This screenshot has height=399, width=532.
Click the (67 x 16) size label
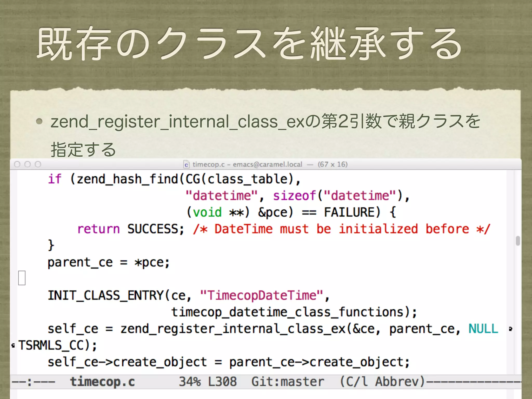click(x=332, y=164)
